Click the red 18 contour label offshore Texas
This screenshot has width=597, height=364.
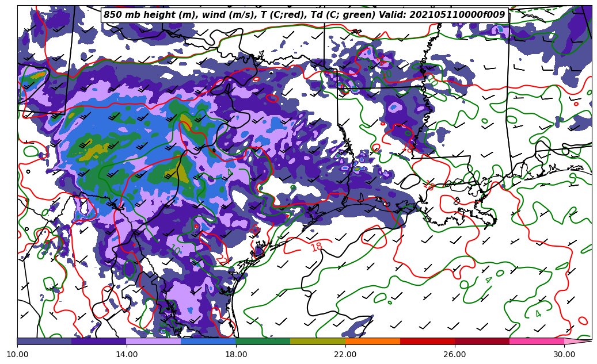(x=317, y=247)
